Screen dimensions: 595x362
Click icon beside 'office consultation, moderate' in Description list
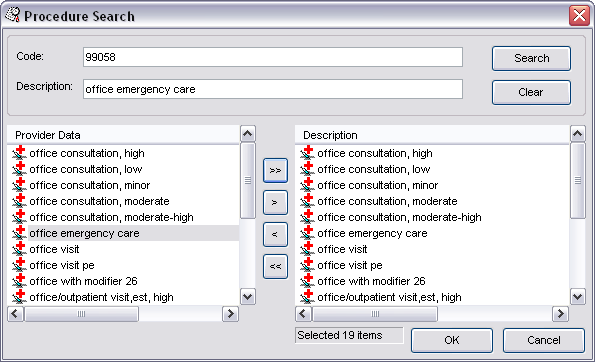point(307,200)
